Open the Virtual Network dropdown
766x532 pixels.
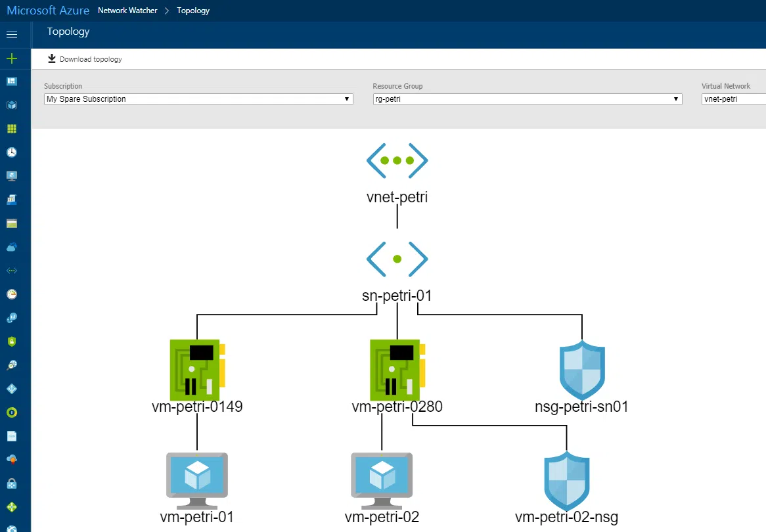[x=734, y=99]
